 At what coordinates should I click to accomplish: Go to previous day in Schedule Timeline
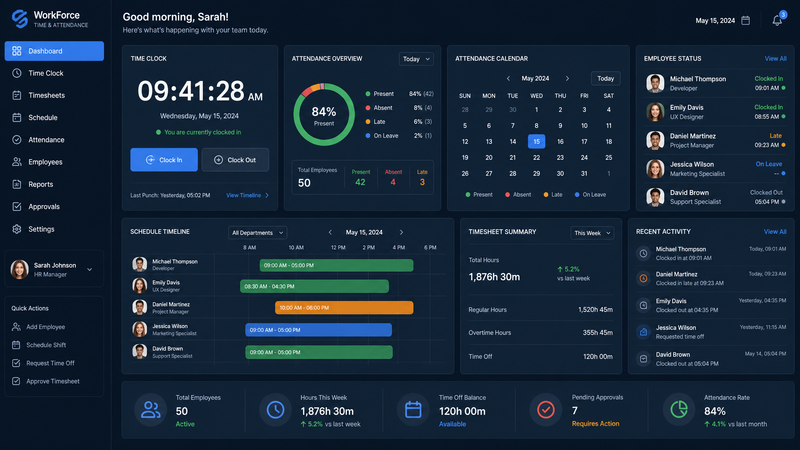[330, 232]
